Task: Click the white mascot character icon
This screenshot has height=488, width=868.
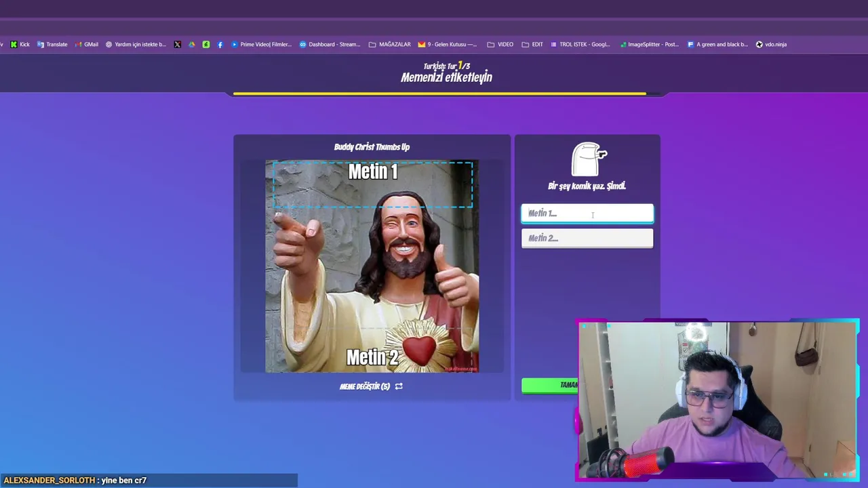Action: pyautogui.click(x=589, y=159)
